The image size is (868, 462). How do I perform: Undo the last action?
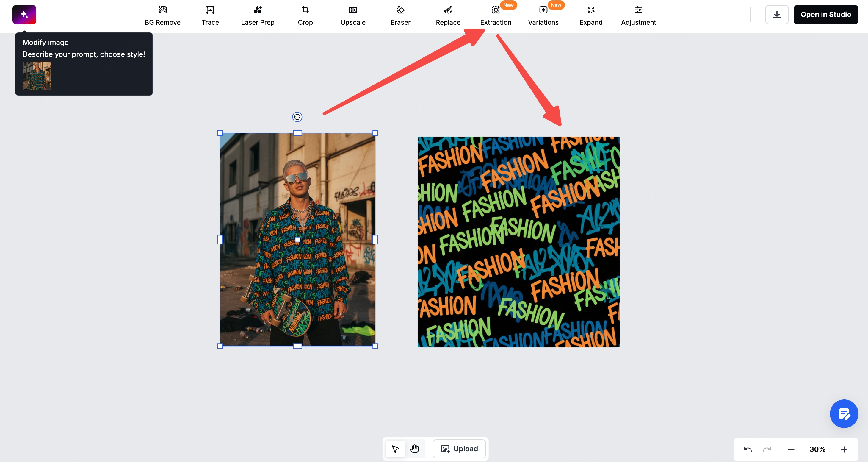coord(747,449)
